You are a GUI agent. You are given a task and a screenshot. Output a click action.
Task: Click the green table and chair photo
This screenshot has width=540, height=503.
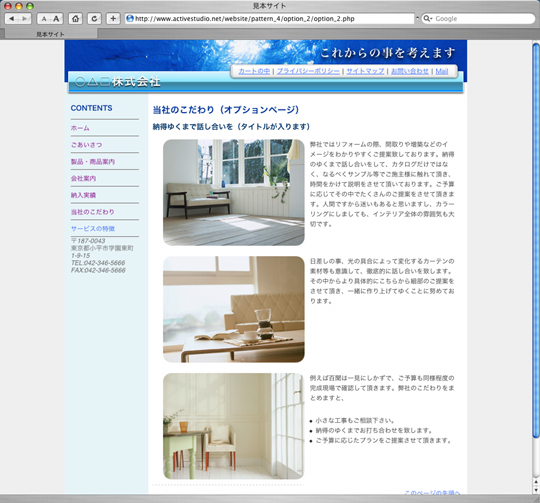click(x=234, y=426)
